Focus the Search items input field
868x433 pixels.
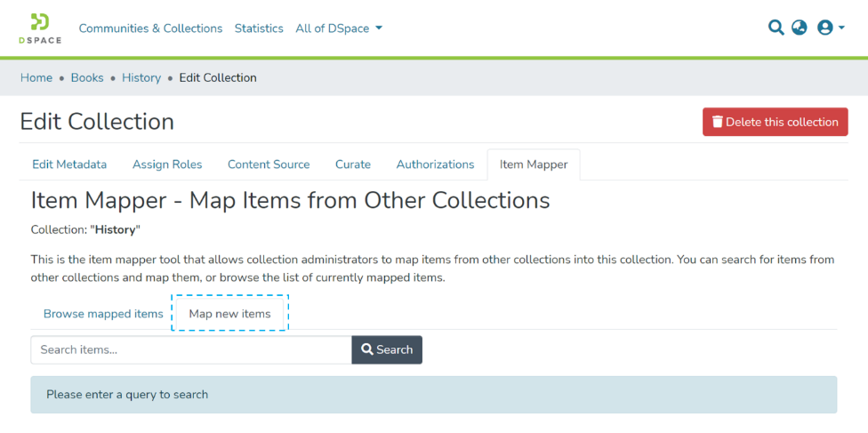(x=191, y=349)
